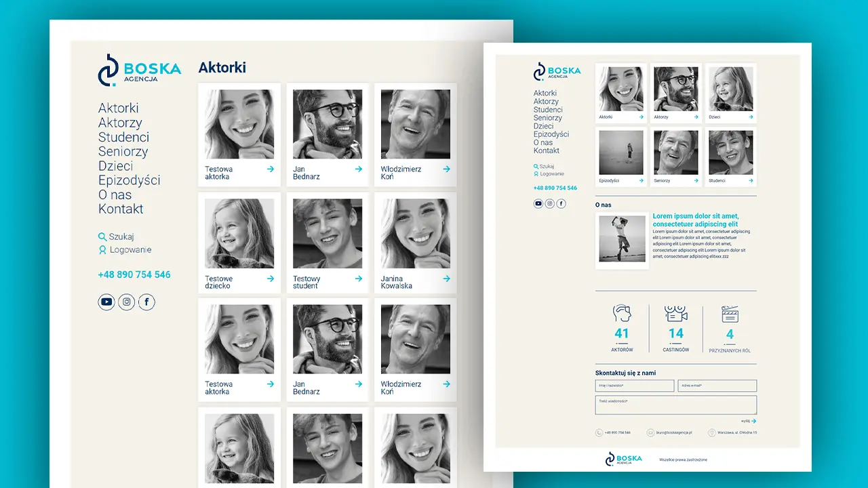Click the film camera icon above Castingów

(x=675, y=314)
